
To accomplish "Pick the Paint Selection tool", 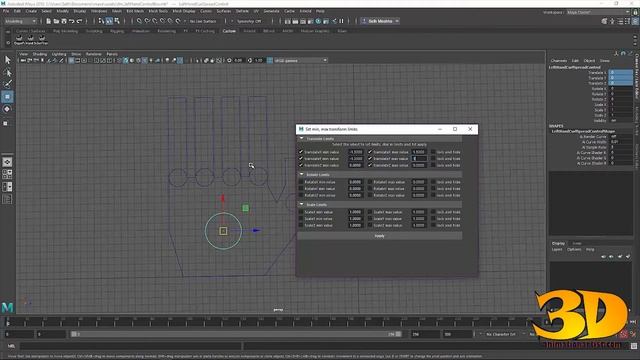I will [7, 84].
